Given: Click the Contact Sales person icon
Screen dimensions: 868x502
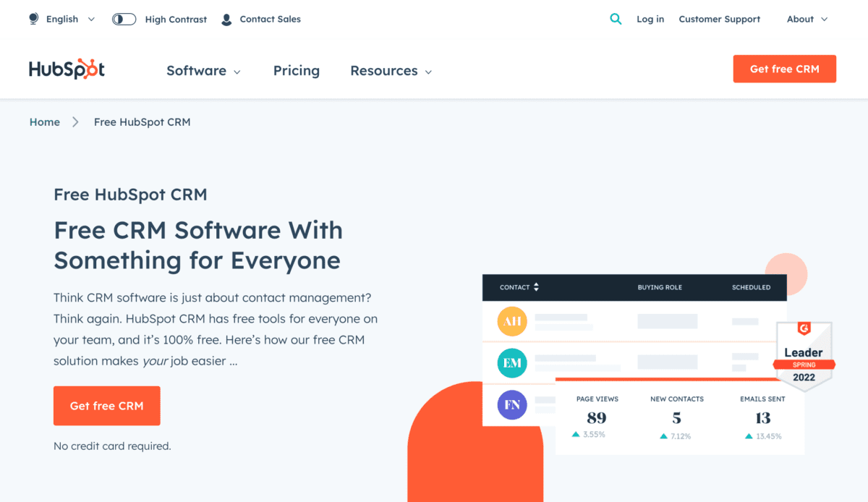Looking at the screenshot, I should coord(226,20).
